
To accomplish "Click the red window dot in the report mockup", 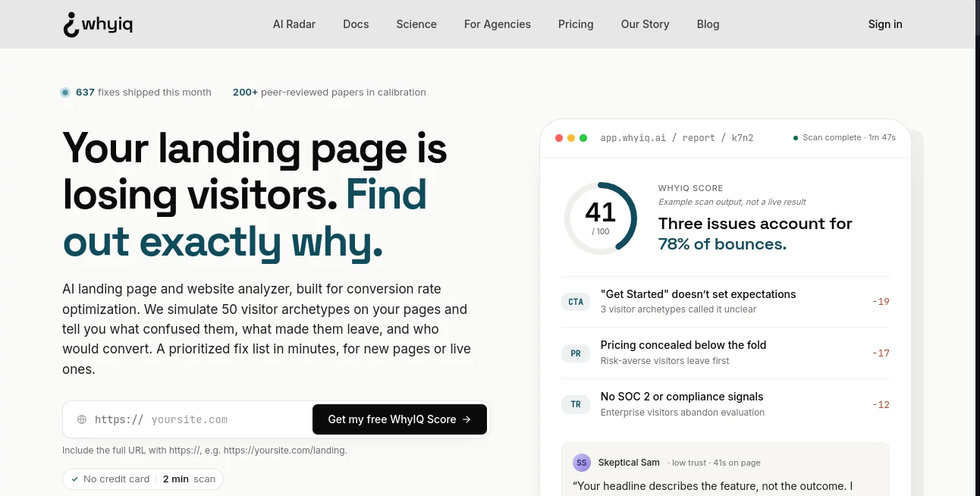I will coord(559,138).
